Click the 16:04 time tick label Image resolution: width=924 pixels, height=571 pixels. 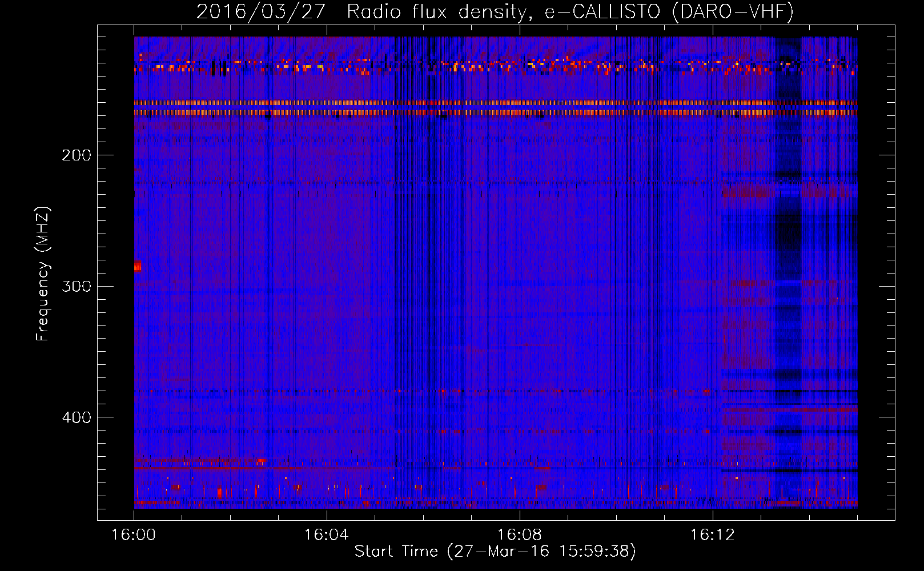pos(326,535)
